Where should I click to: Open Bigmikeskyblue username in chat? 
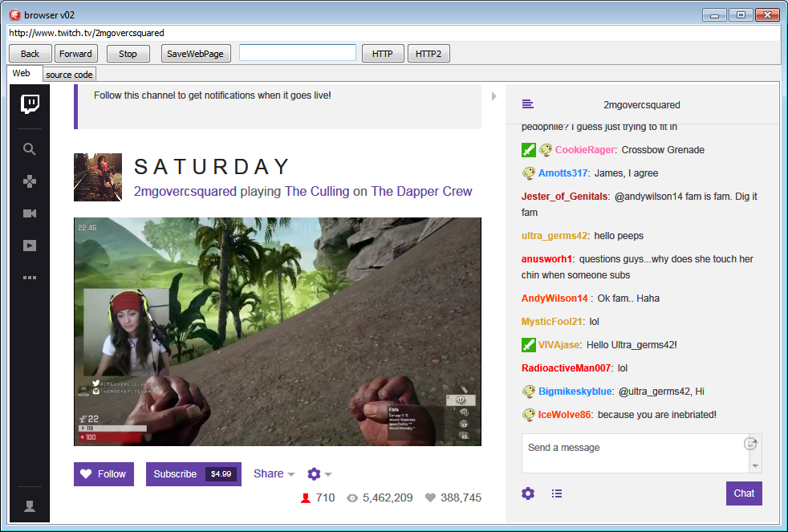[x=575, y=392]
